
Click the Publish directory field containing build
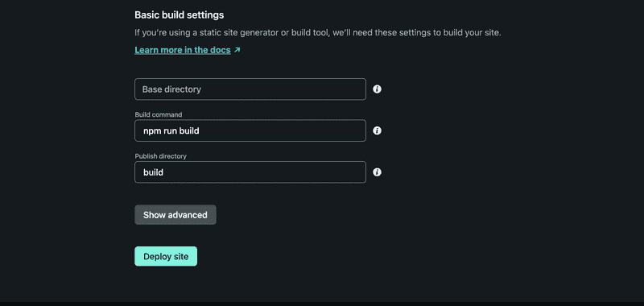pyautogui.click(x=250, y=172)
